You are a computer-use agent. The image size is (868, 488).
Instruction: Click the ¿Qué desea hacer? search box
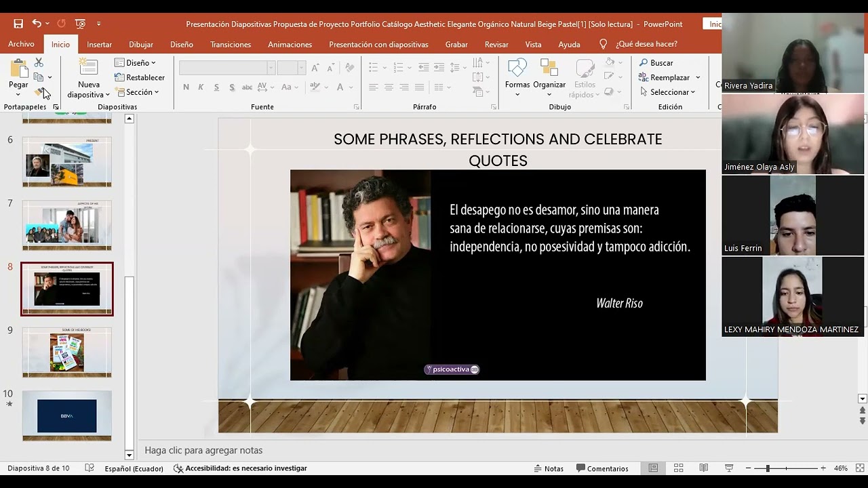coord(646,44)
